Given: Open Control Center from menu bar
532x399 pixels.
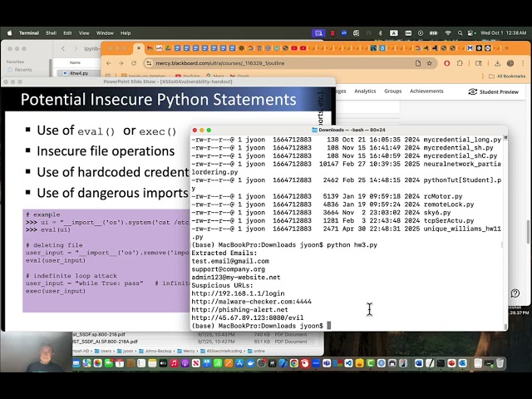Looking at the screenshot, I should [x=471, y=33].
